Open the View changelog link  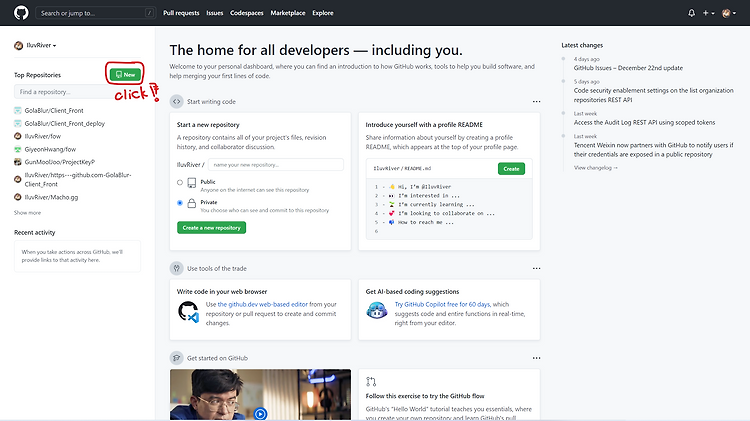[x=596, y=168]
